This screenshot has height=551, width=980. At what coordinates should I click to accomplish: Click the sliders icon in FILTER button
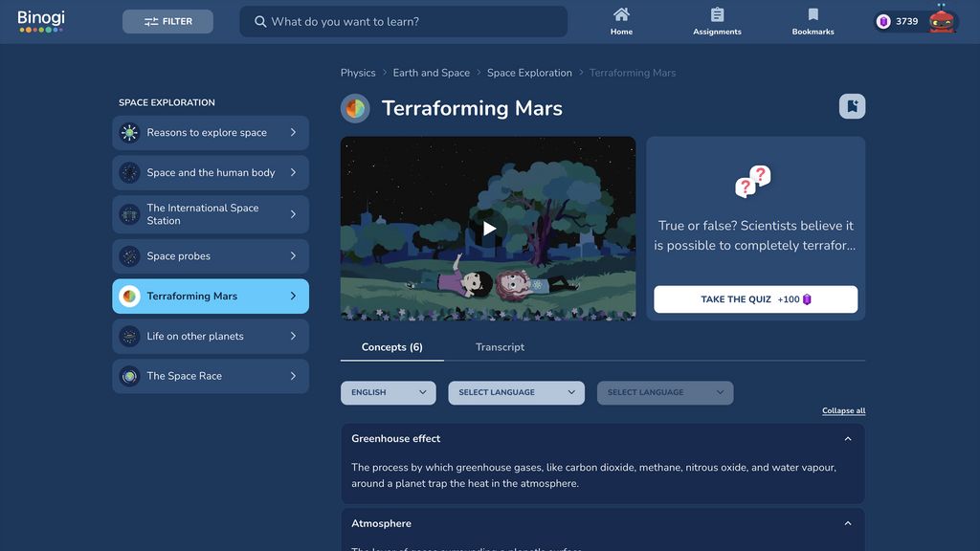(x=151, y=22)
